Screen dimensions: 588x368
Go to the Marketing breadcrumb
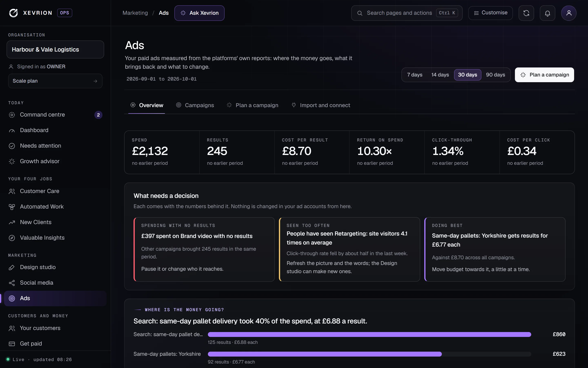pos(135,13)
